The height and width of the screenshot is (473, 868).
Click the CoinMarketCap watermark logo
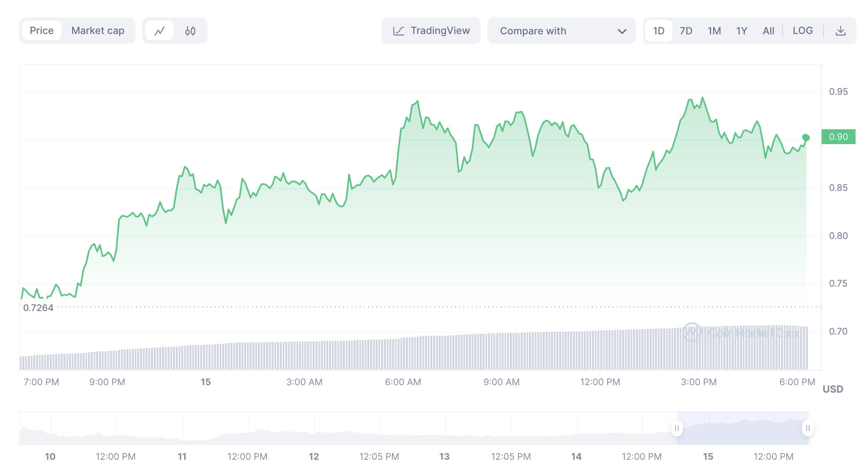click(692, 332)
